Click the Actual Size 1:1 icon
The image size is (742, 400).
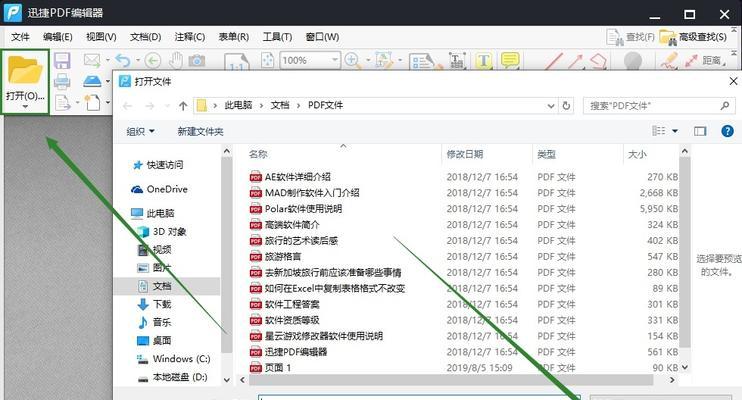[237, 62]
